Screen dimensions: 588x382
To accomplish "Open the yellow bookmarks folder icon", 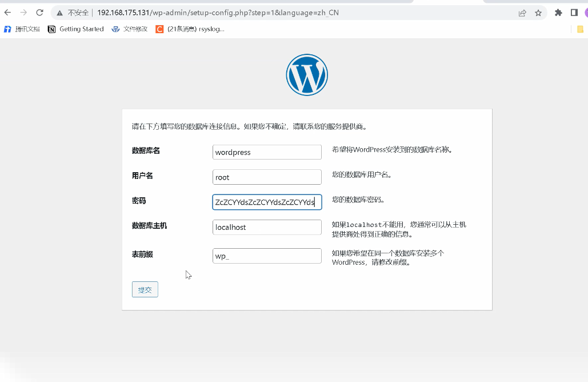I will (x=580, y=29).
